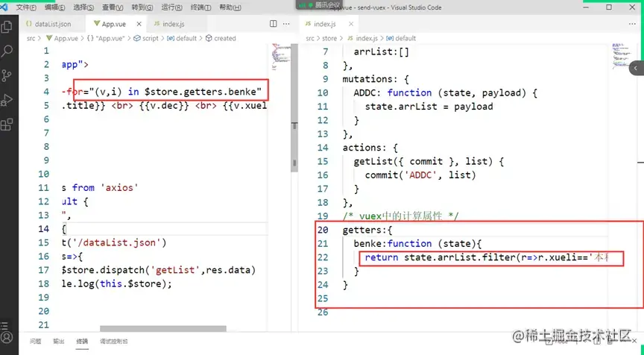Expand the collapsed side arrow at right edge

pyautogui.click(x=637, y=68)
